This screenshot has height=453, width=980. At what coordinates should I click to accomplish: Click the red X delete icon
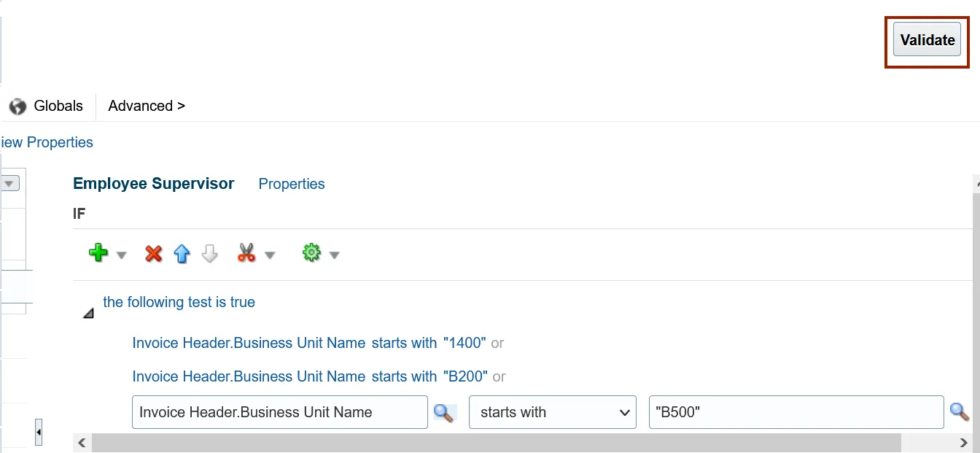coord(153,254)
